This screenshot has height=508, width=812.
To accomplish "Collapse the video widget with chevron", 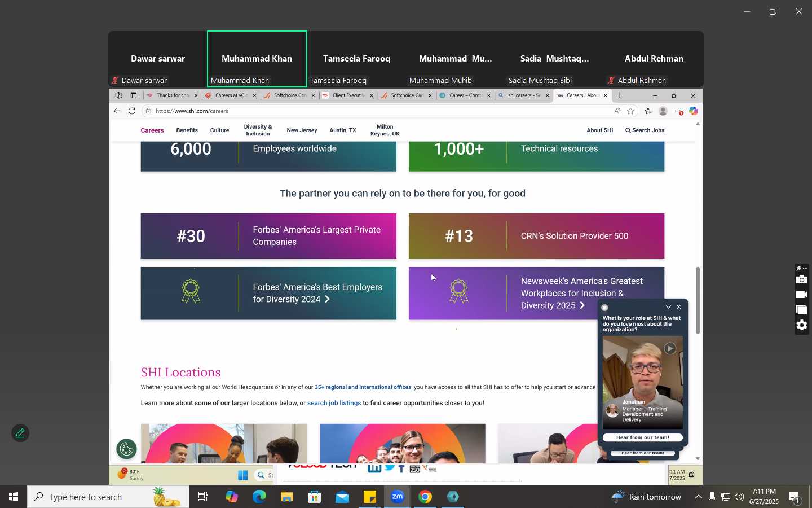I will (668, 307).
